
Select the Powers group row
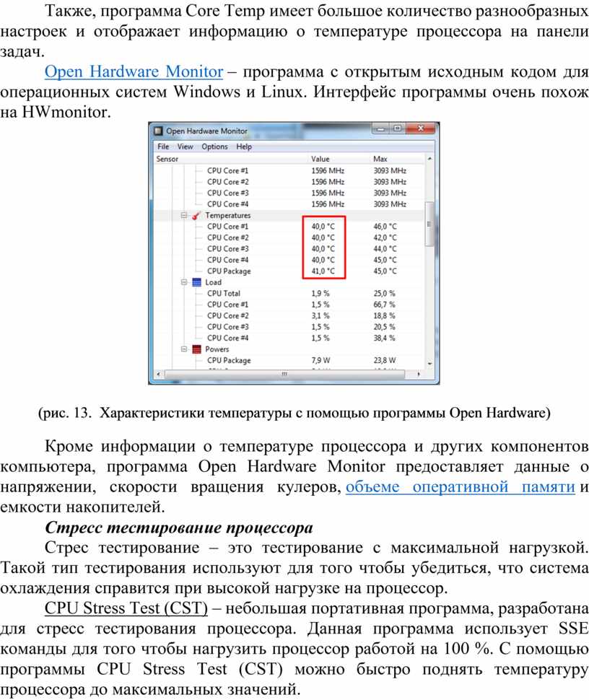pos(289,349)
